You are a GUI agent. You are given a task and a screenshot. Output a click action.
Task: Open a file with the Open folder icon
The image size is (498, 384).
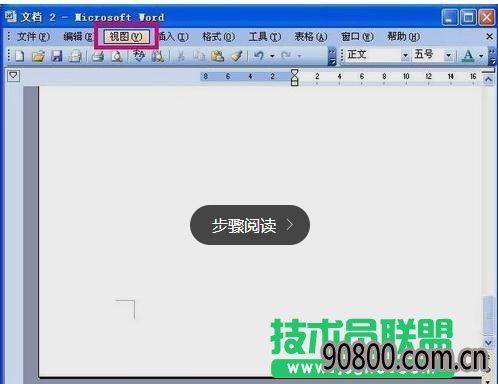pyautogui.click(x=38, y=56)
